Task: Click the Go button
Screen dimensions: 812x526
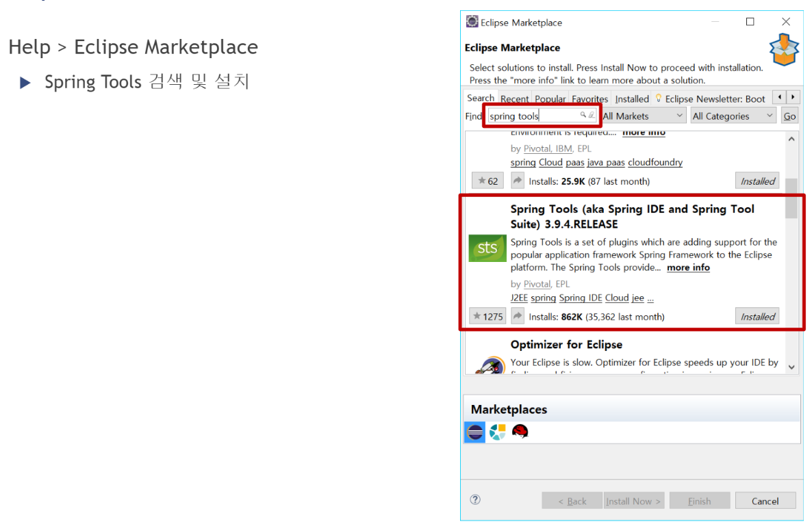Action: pos(789,116)
